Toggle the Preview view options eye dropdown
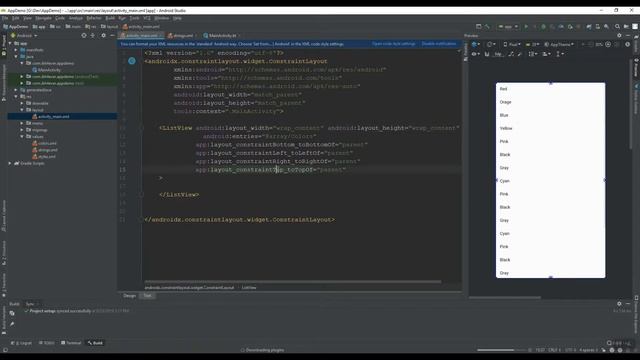Screen dimensions: 640x360 (476, 53)
